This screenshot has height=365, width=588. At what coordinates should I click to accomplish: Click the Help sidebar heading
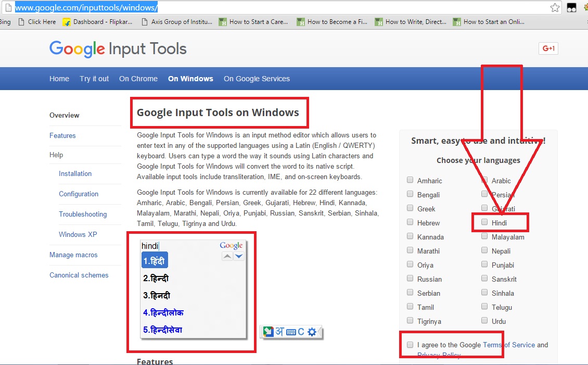pos(56,155)
